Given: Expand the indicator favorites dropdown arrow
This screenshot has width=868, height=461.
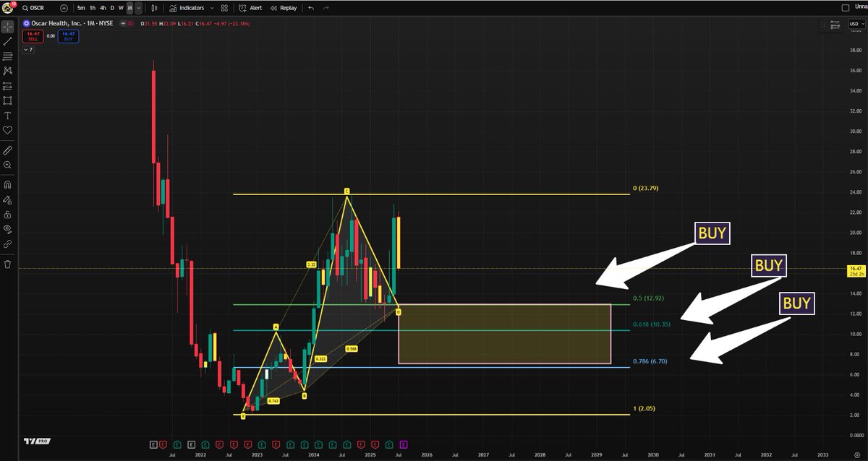Looking at the screenshot, I should (210, 8).
